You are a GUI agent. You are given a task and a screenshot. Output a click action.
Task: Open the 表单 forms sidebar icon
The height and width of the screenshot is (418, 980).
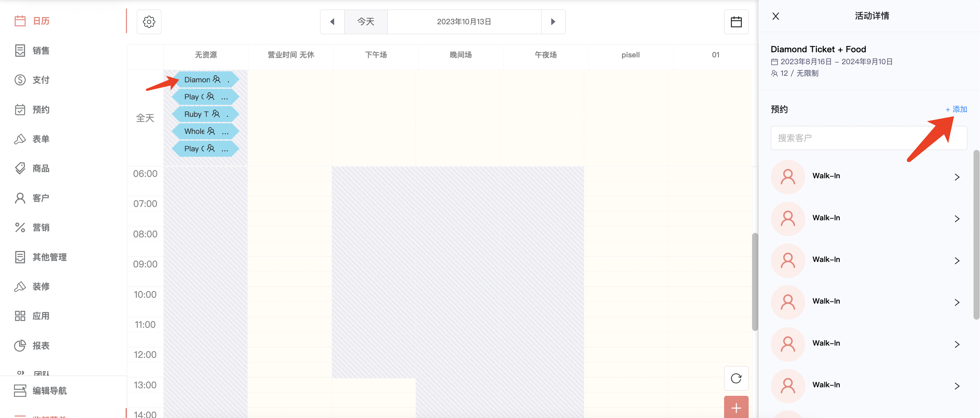pos(20,139)
